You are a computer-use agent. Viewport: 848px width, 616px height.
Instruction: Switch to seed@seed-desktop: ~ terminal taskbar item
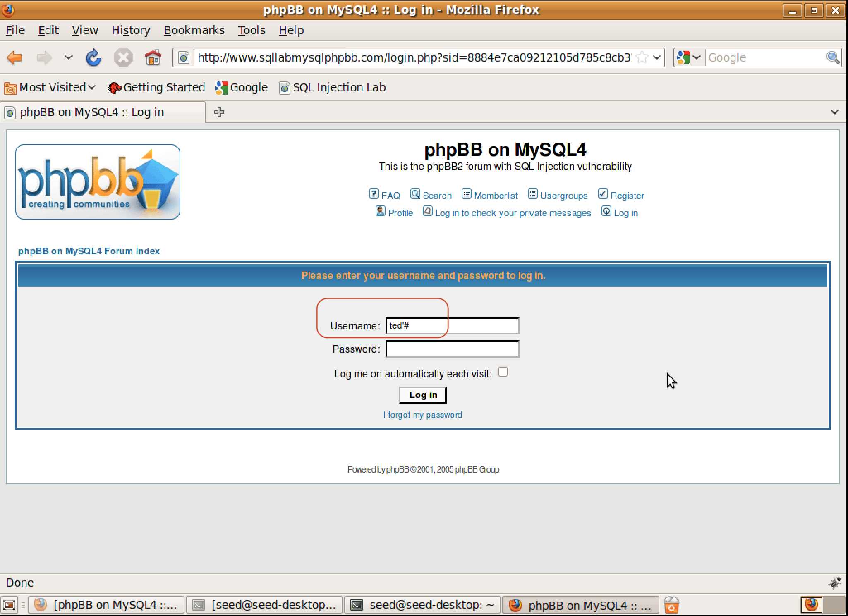point(423,605)
